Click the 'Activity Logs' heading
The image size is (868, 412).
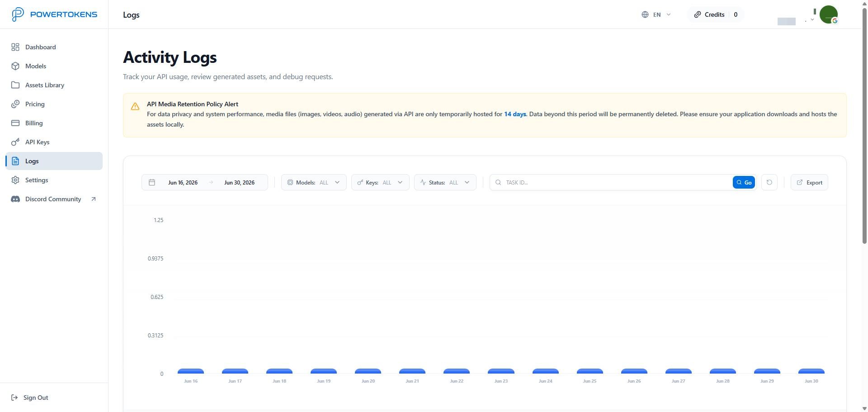coord(170,57)
